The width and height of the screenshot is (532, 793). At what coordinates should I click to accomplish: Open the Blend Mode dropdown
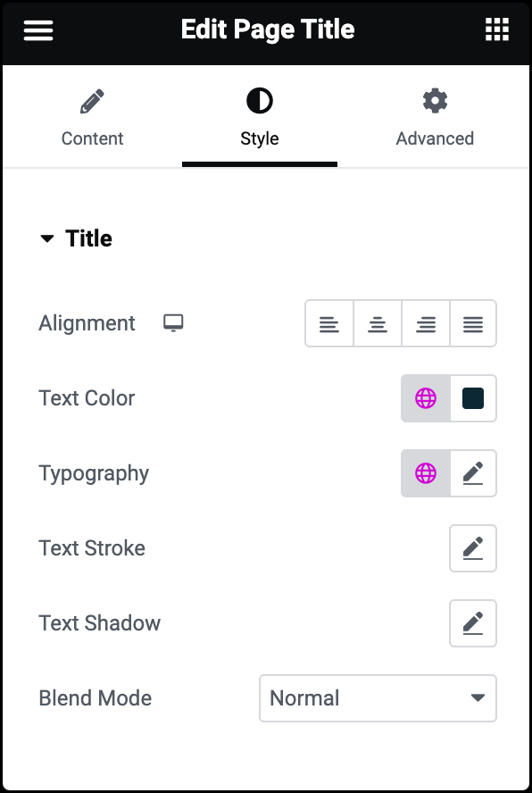coord(378,698)
